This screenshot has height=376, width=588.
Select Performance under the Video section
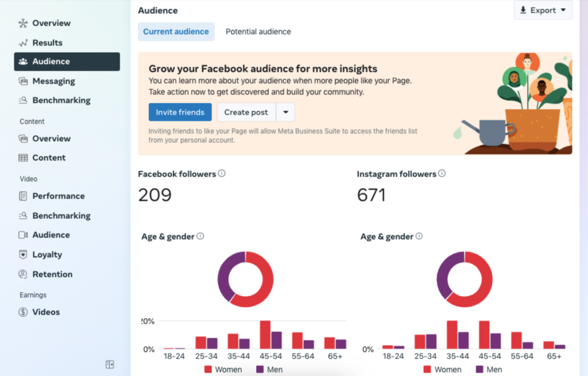coord(57,196)
